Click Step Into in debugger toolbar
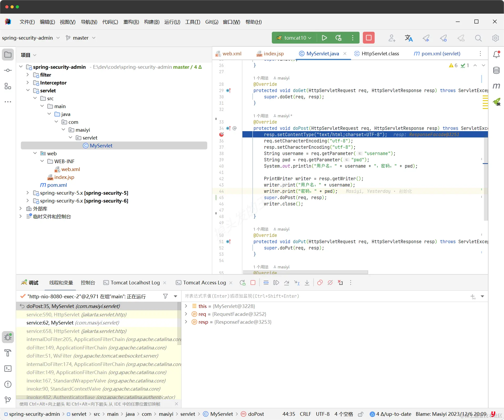Screen dimensions: 504x420 [297, 283]
